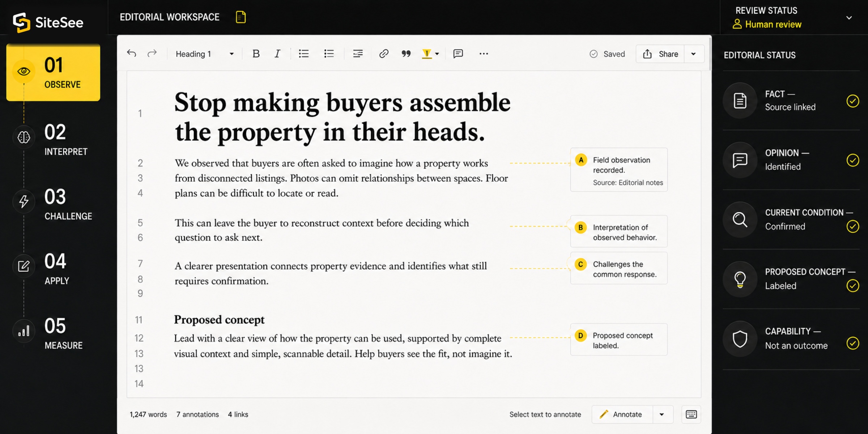Screen dimensions: 868x434
Task: Click the Observe eye icon
Action: click(24, 71)
